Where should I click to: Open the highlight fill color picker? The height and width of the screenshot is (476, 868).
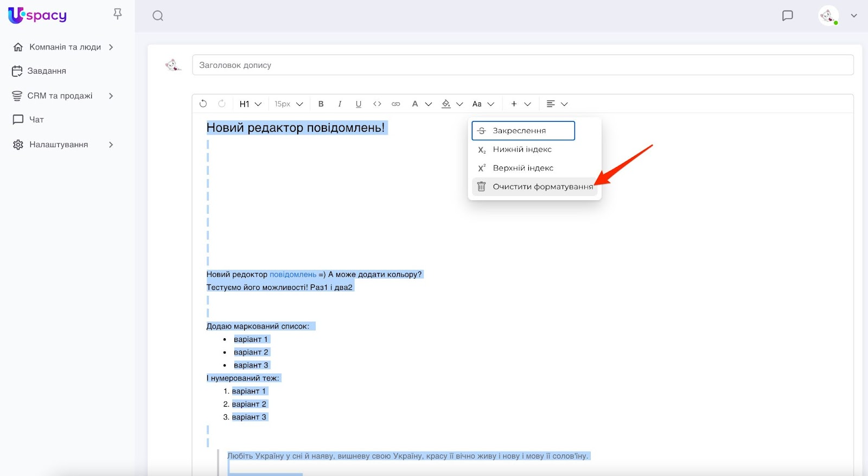pos(451,104)
